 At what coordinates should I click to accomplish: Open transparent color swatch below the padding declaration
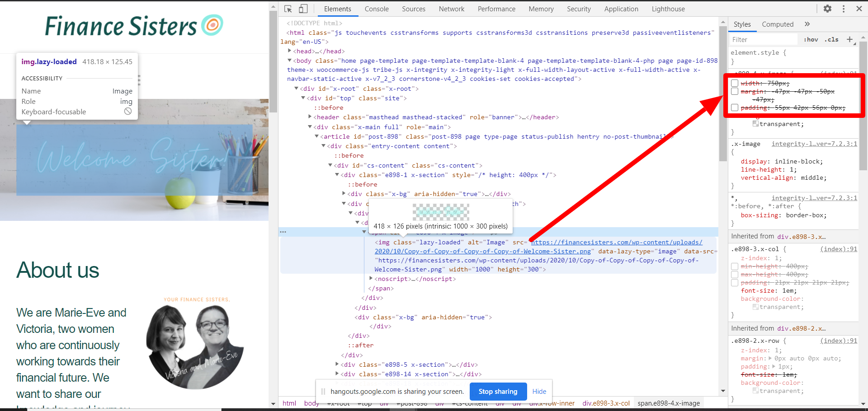pyautogui.click(x=755, y=124)
